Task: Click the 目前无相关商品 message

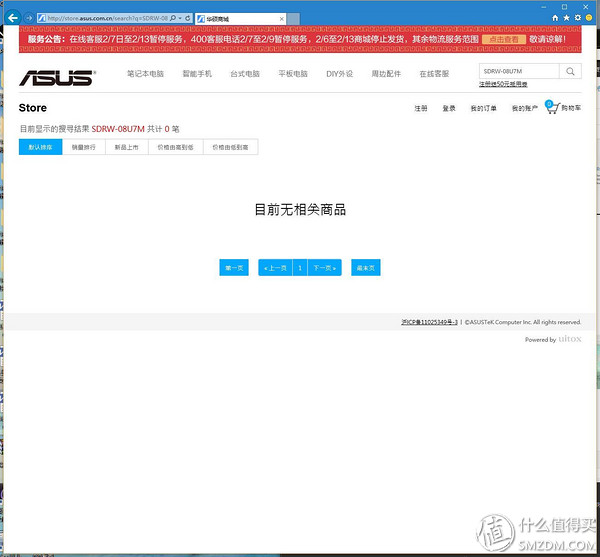Action: tap(300, 210)
